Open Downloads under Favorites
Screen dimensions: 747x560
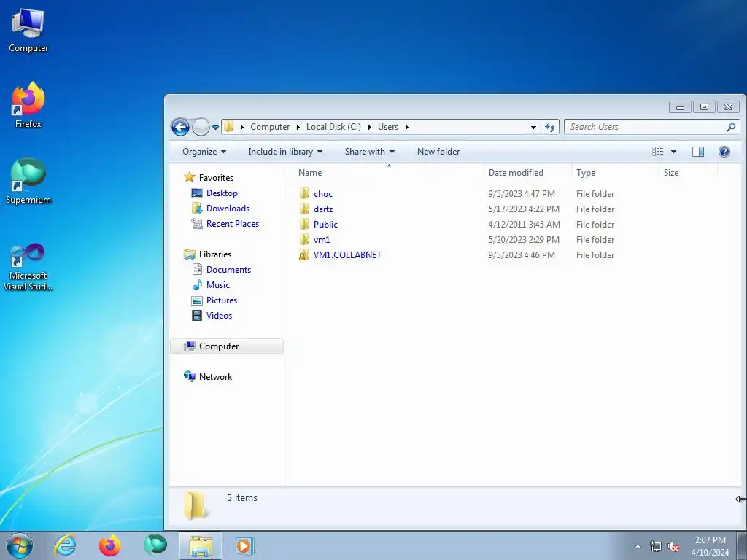pos(228,208)
